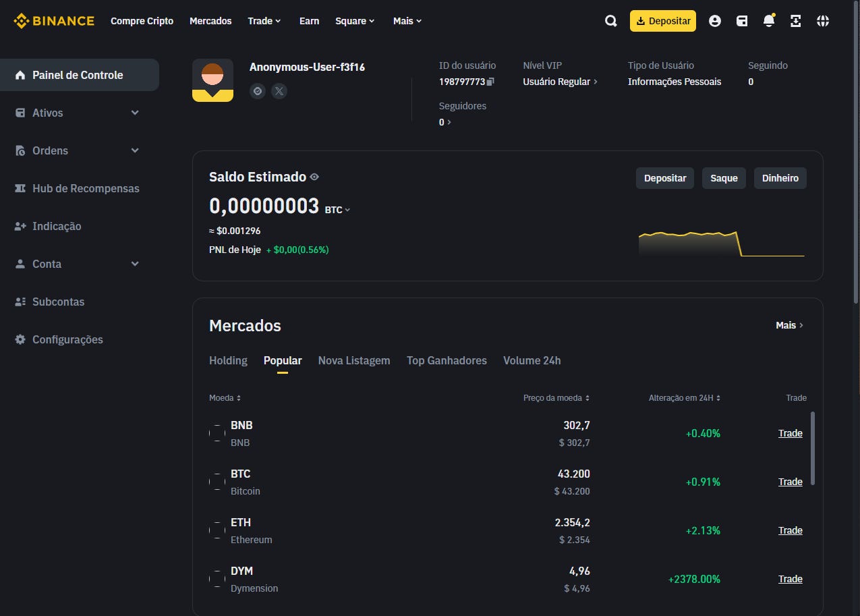The width and height of the screenshot is (860, 616).
Task: Expand the Ativos sidebar section
Action: pos(135,113)
